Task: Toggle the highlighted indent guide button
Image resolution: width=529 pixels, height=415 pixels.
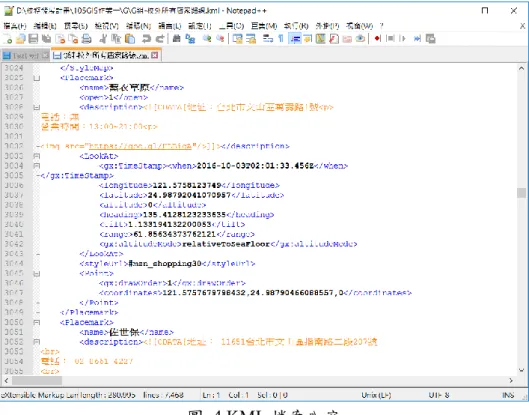Action: [295, 39]
